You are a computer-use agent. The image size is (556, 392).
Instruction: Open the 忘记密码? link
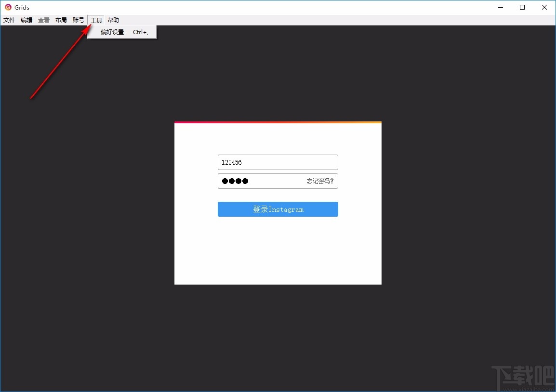click(320, 181)
